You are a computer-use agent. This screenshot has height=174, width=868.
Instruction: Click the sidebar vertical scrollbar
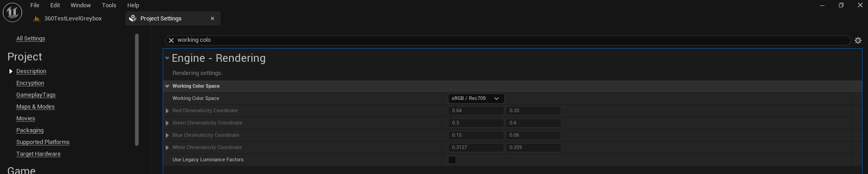point(137,90)
